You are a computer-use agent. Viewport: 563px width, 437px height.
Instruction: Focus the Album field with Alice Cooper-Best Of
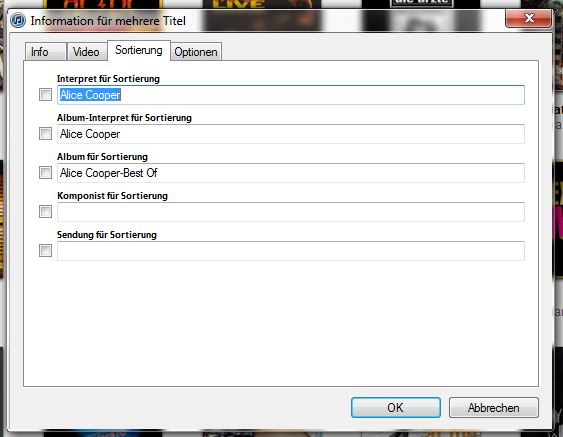tap(291, 173)
